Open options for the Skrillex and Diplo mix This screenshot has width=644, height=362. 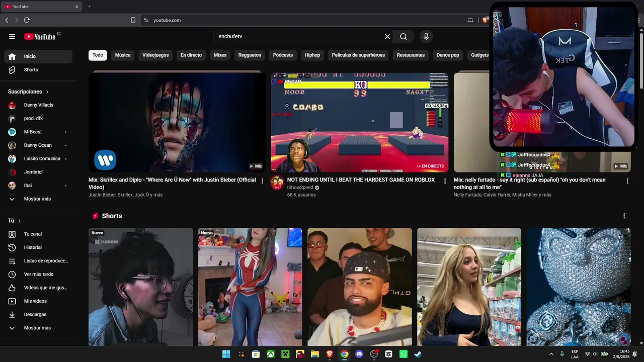coord(262,181)
